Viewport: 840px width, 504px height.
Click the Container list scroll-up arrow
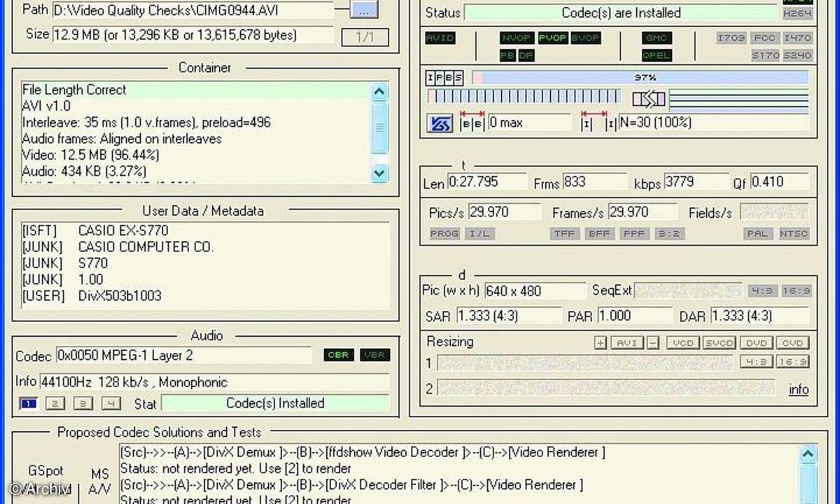(379, 91)
